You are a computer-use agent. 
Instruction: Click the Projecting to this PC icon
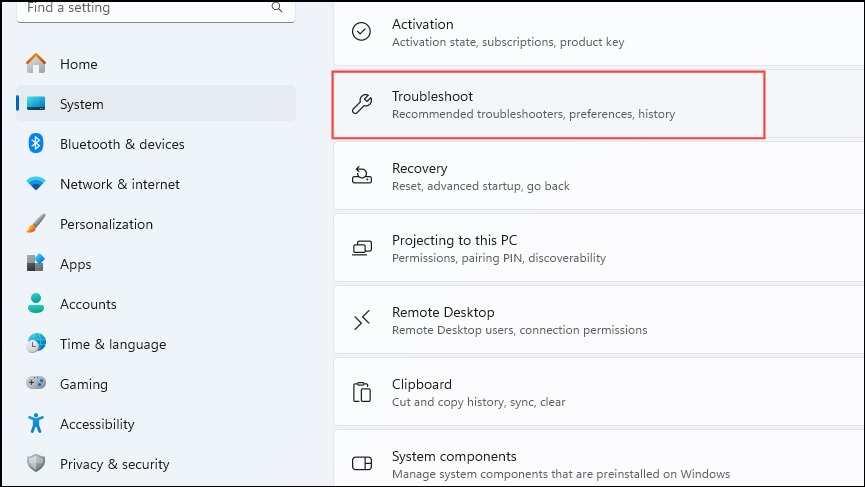pos(362,248)
